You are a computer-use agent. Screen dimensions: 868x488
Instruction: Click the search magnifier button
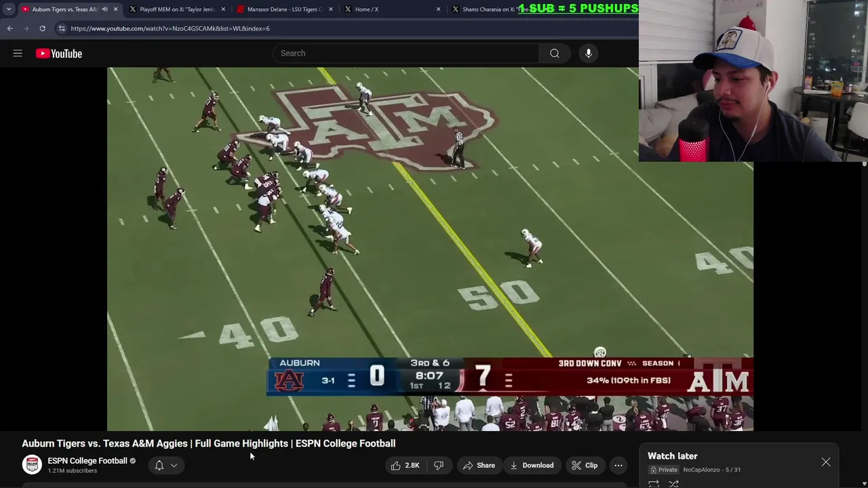[555, 54]
